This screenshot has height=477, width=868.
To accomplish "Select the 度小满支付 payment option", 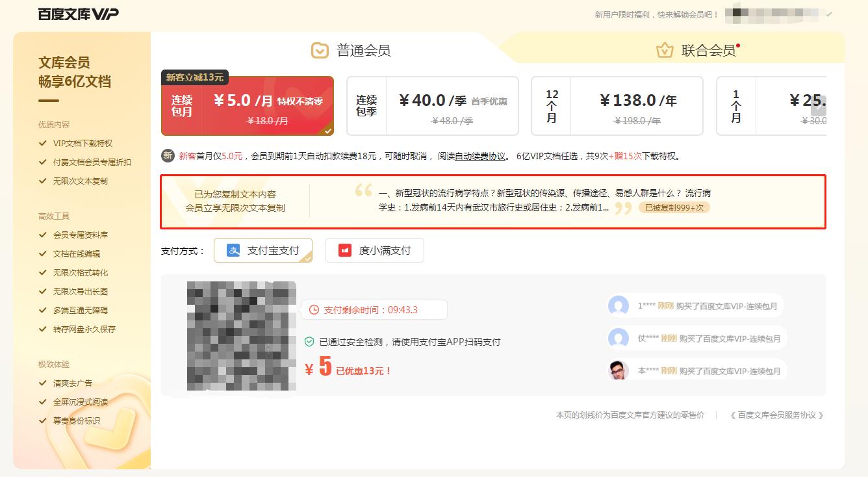I will coord(375,250).
